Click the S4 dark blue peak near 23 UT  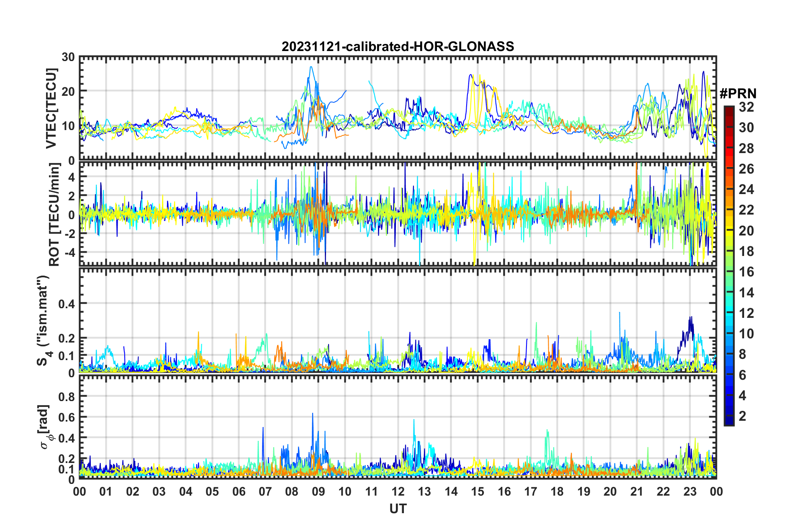690,319
